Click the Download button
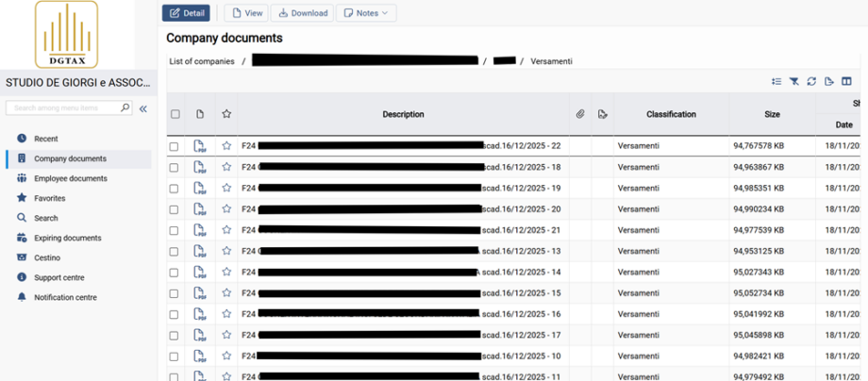Image resolution: width=868 pixels, height=381 pixels. (x=302, y=13)
